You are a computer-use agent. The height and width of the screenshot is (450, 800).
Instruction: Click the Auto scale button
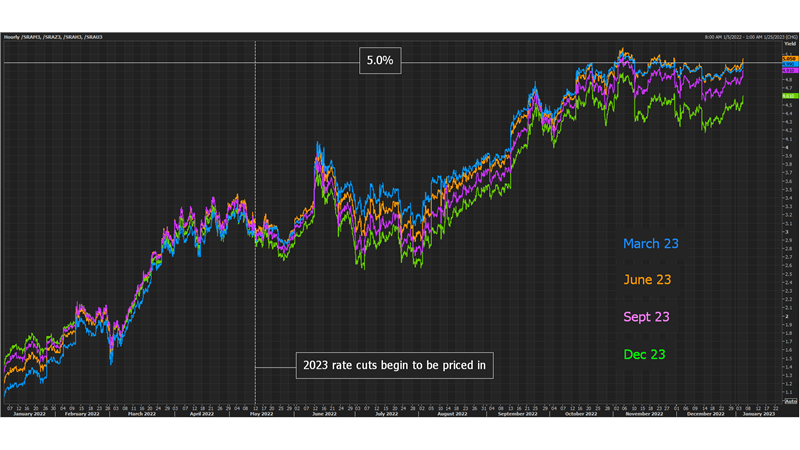(x=790, y=401)
